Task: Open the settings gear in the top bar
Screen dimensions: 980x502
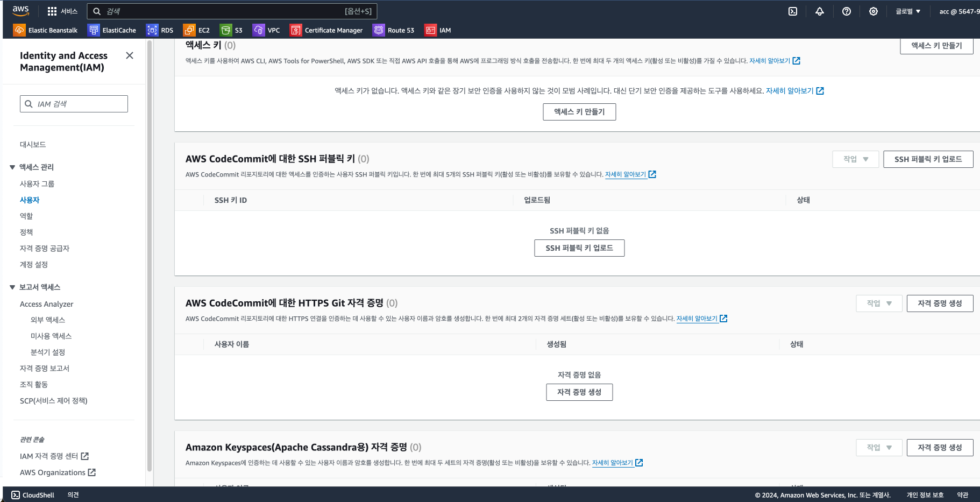Action: 874,11
